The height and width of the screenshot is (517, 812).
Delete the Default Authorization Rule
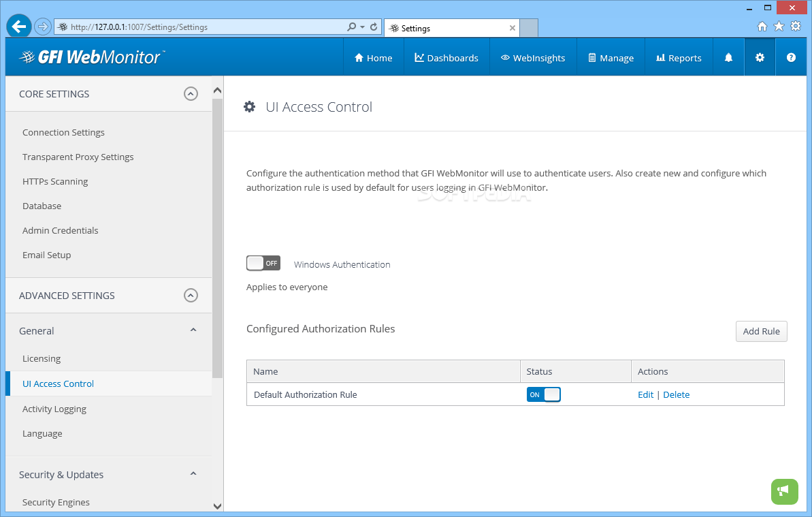pyautogui.click(x=677, y=394)
